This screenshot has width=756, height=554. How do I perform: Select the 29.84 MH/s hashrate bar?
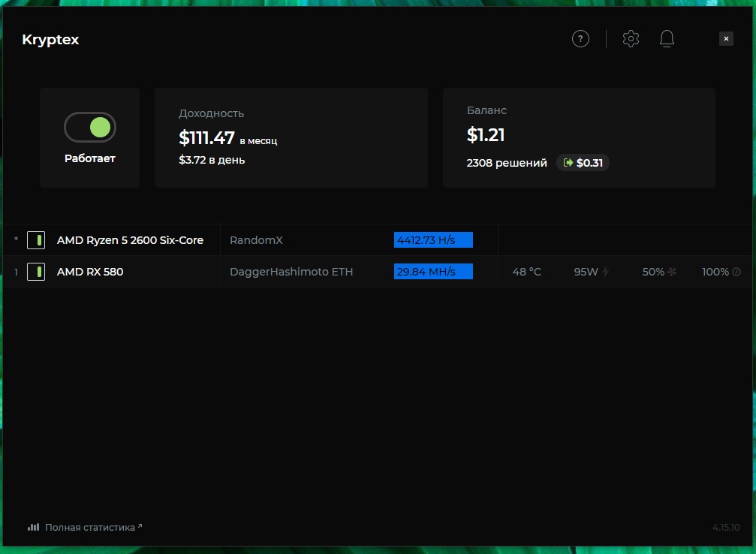tap(433, 272)
